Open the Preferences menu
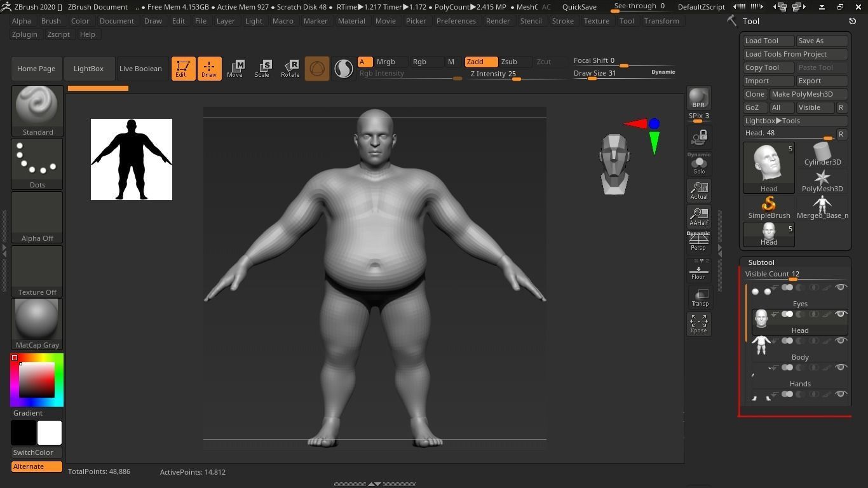This screenshot has width=868, height=488. [456, 21]
